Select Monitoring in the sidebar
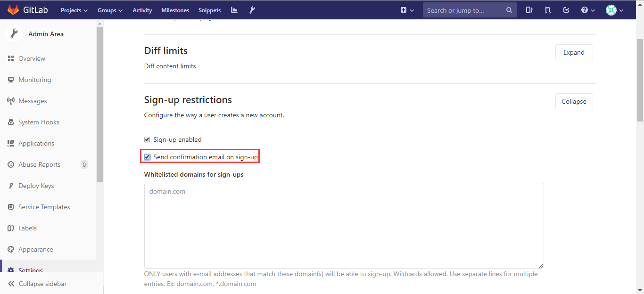Image resolution: width=644 pixels, height=294 pixels. (x=35, y=80)
